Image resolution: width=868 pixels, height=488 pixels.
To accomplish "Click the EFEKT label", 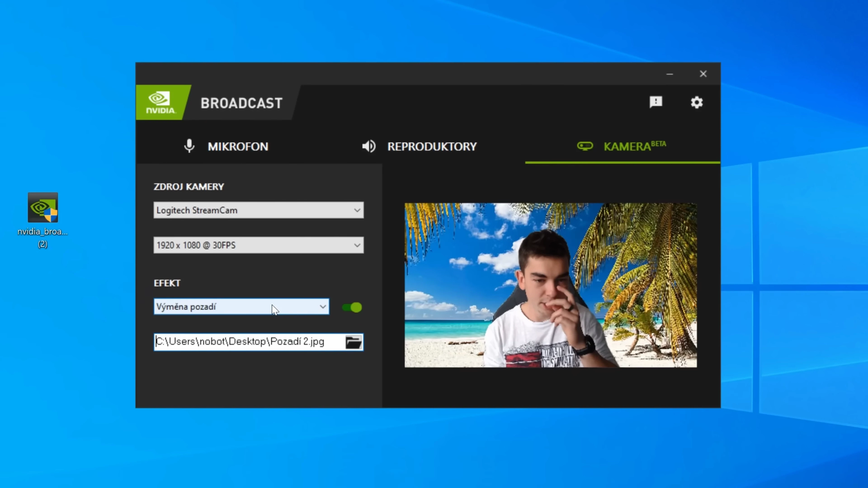I will pyautogui.click(x=167, y=283).
